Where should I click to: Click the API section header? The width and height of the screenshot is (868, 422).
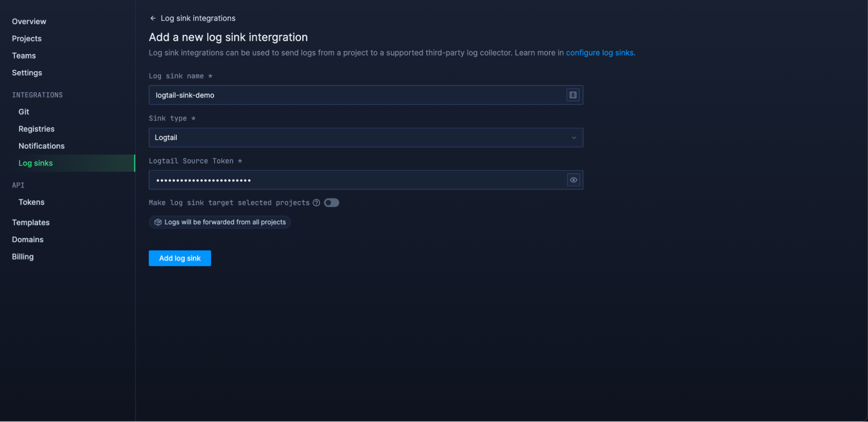coord(18,185)
